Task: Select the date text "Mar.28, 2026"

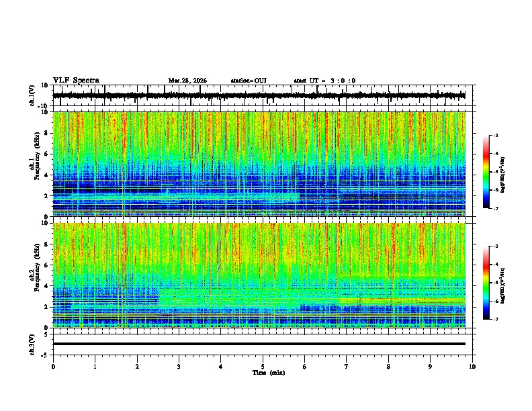Action: (187, 81)
